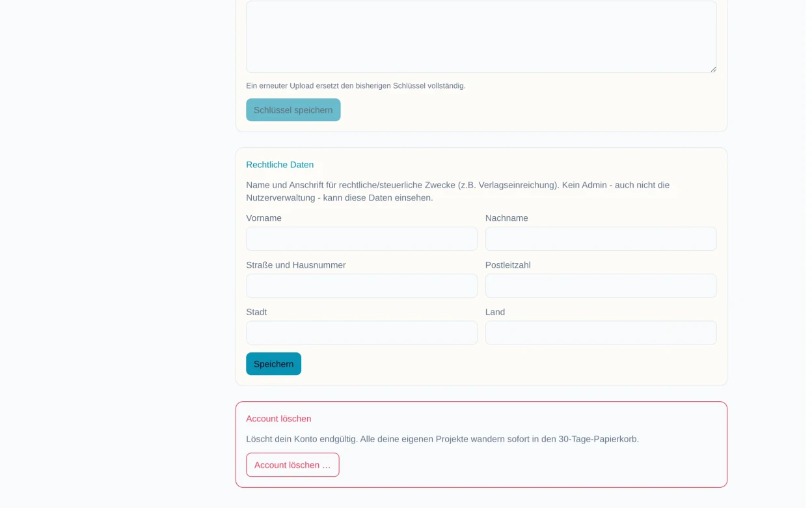This screenshot has height=508, width=812.
Task: Click the Straße und Hausnummer label
Action: 296,265
